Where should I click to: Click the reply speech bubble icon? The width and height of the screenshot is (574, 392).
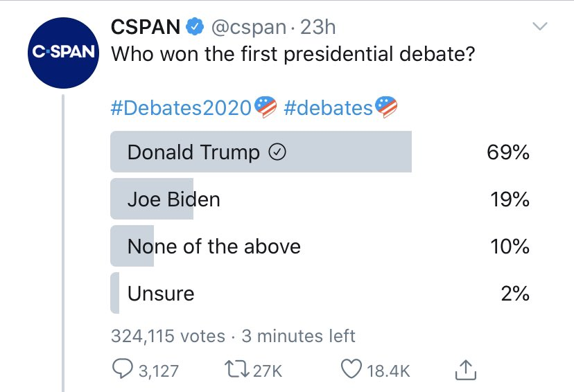[122, 371]
